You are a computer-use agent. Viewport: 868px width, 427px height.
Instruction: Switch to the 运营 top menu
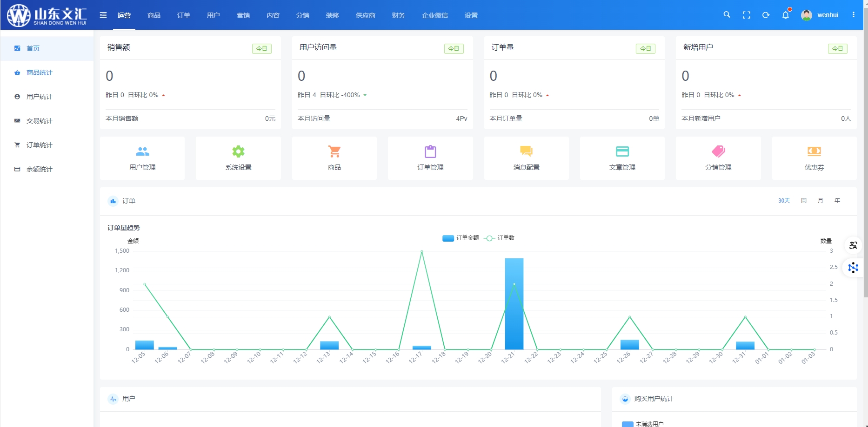click(x=124, y=15)
